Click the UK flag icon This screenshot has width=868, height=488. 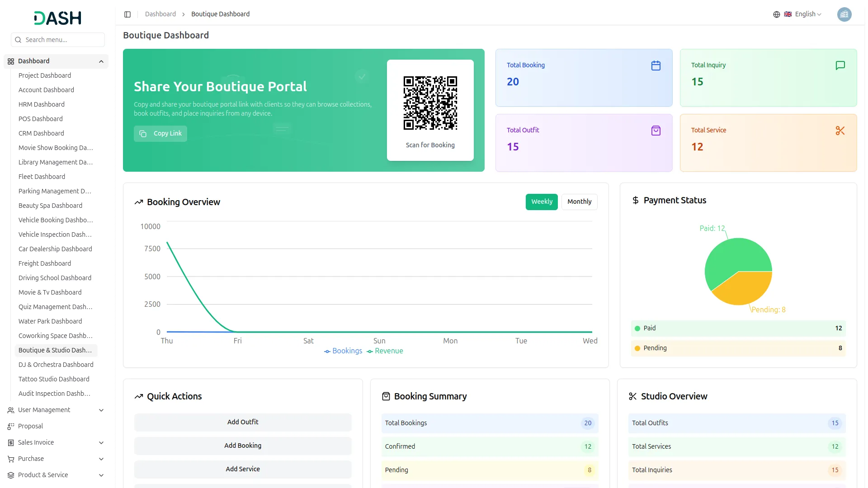pos(788,14)
